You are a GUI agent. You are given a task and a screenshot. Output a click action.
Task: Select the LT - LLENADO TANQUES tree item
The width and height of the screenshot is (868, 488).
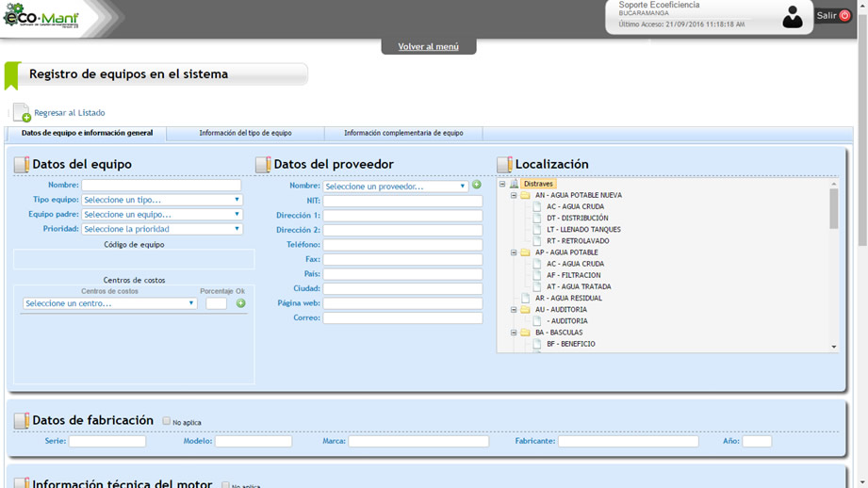pos(583,230)
